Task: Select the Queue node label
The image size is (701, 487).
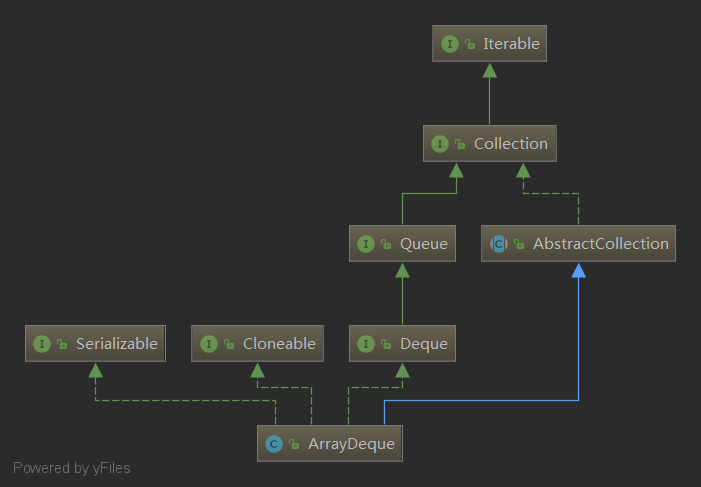Action: point(423,244)
